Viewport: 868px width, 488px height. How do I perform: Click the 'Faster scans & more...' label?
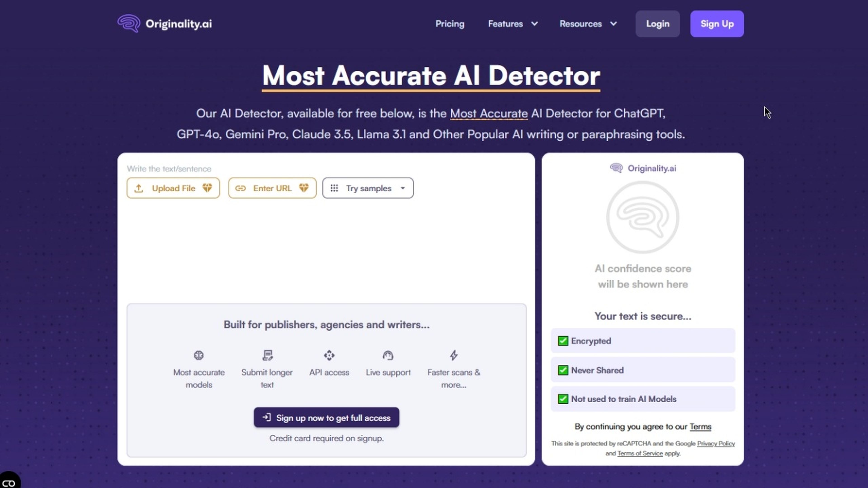(x=454, y=379)
